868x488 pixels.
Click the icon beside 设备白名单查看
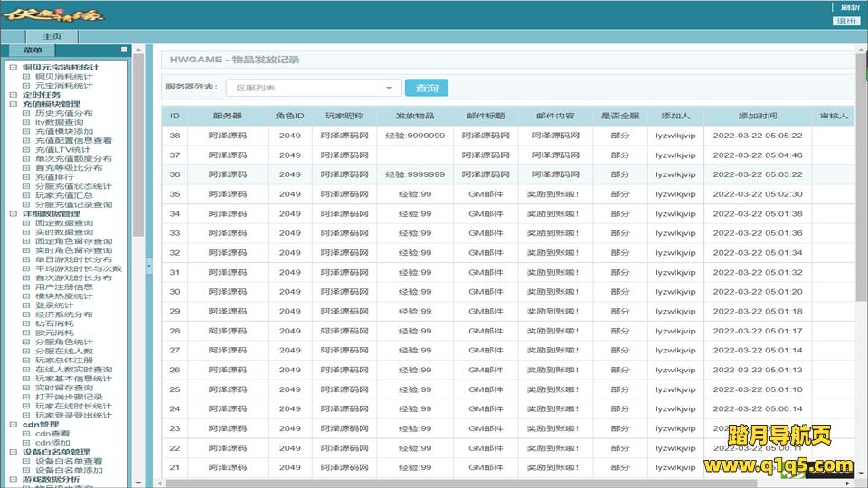click(26, 461)
